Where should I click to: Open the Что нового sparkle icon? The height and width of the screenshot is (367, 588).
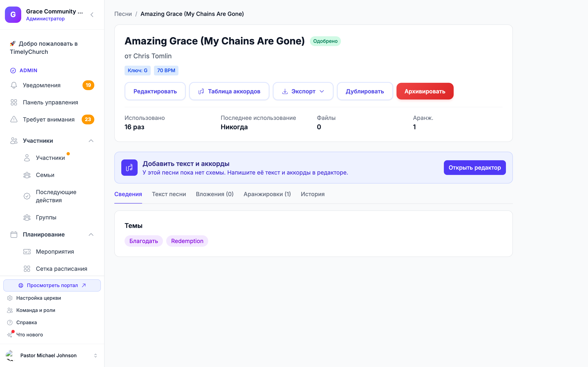[x=10, y=335]
